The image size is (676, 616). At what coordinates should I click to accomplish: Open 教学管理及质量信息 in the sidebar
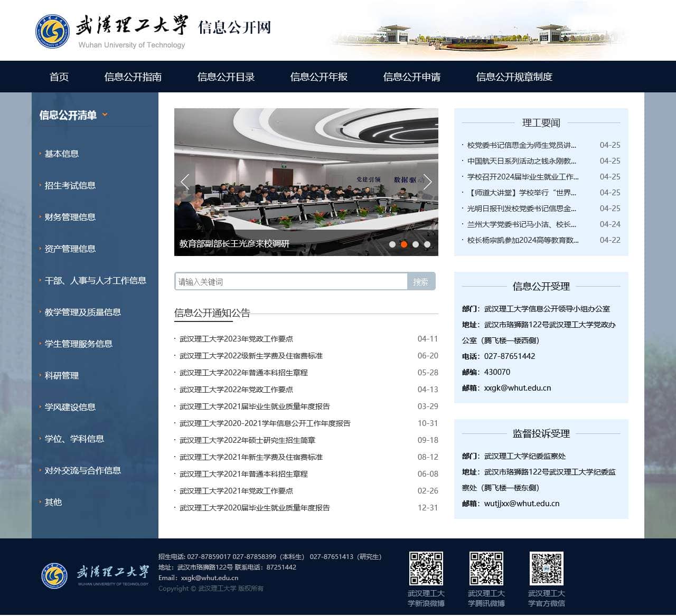[83, 312]
